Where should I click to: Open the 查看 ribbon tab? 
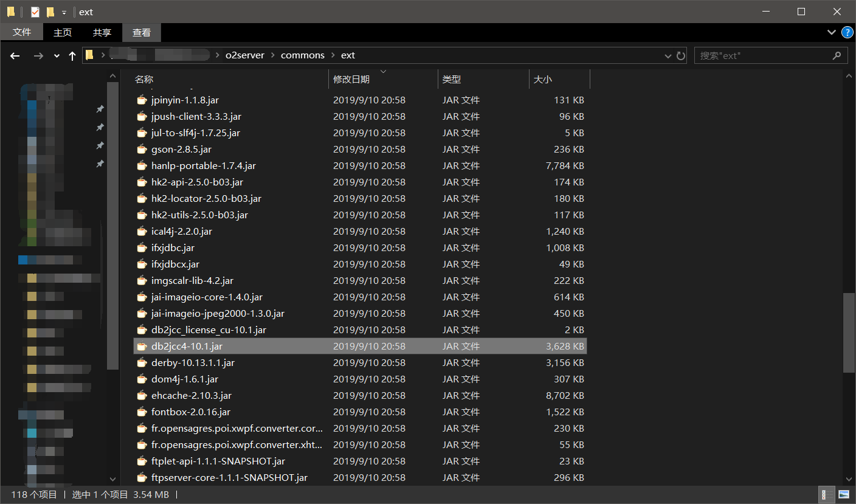pos(142,32)
